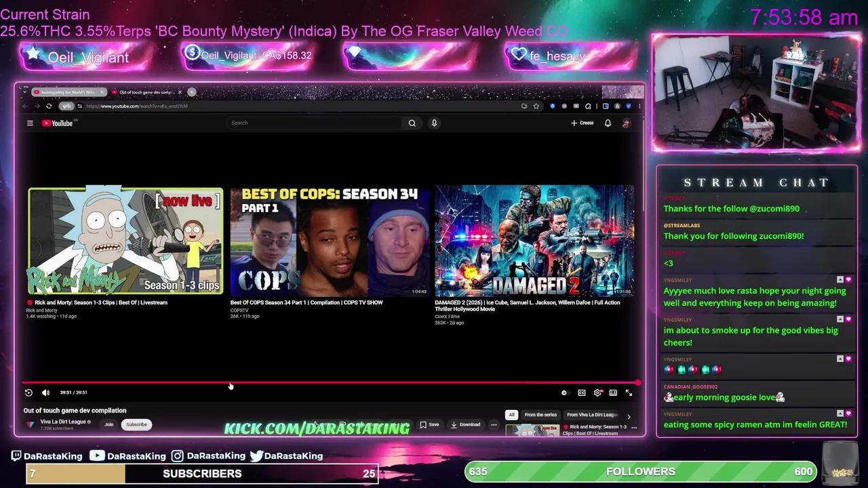
Task: Open the site information icon in address bar
Action: 79,106
